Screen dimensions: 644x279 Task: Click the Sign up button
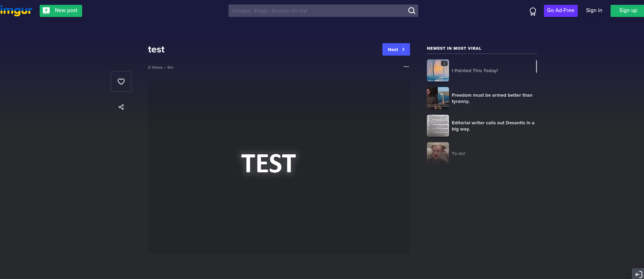[627, 11]
